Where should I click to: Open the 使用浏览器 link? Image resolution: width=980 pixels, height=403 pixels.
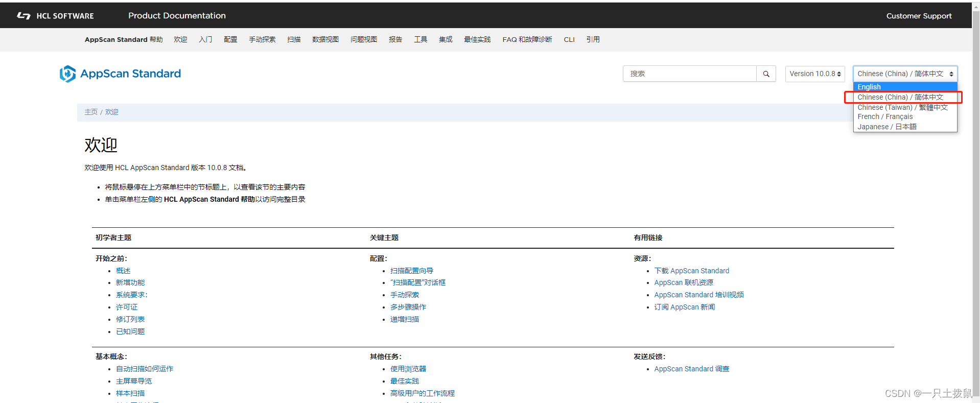408,369
